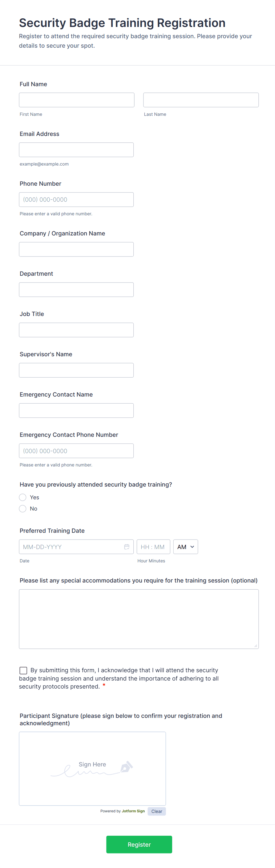The width and height of the screenshot is (275, 868).
Task: Click the Register button
Action: coord(139,844)
